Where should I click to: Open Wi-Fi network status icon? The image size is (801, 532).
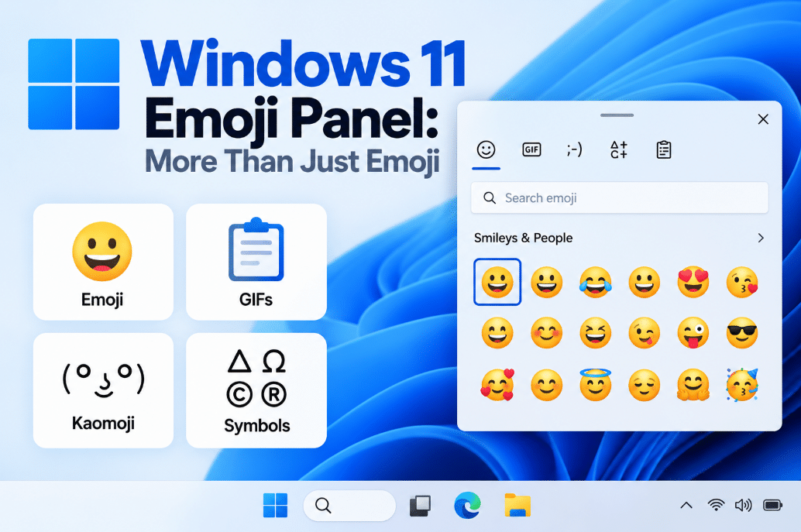(x=717, y=506)
